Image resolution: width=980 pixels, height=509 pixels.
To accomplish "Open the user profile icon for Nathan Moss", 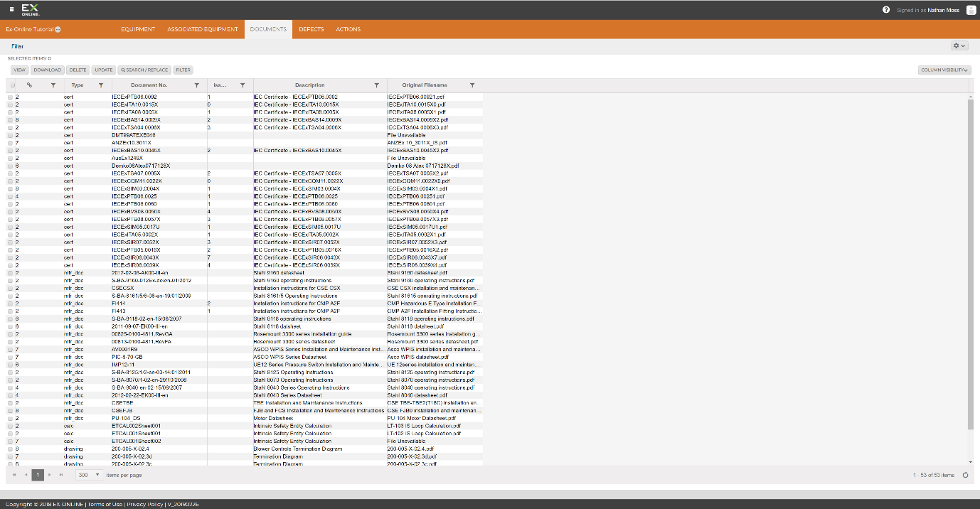I will [970, 10].
